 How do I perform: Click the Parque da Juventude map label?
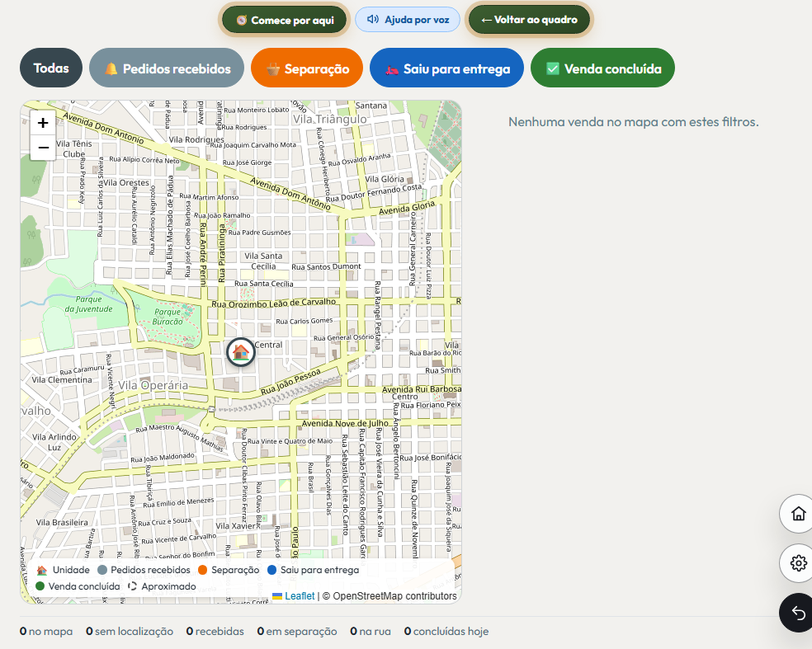click(x=88, y=304)
